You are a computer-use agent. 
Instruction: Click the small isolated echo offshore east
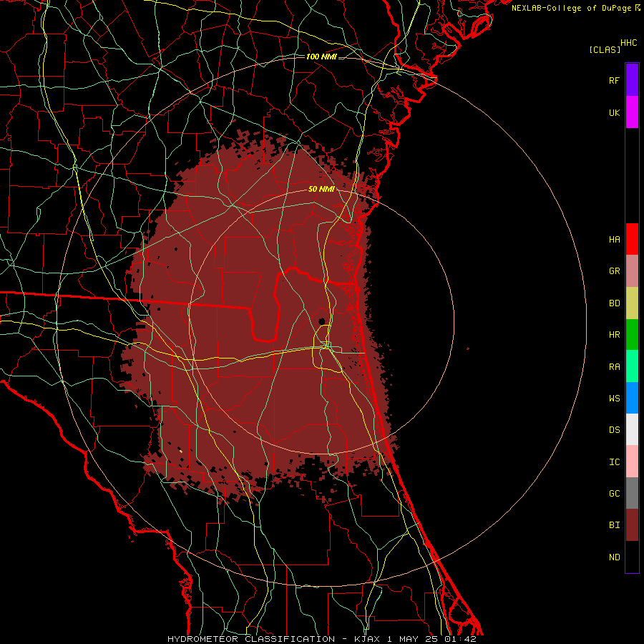[x=468, y=348]
